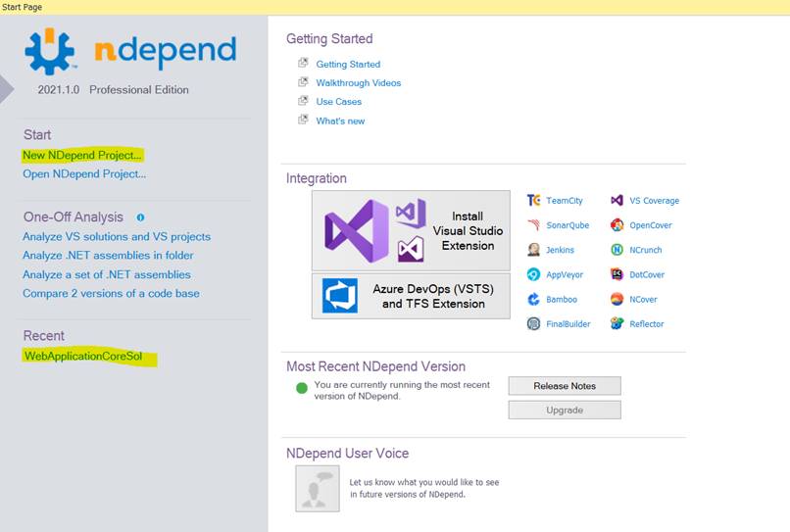Open the NCover link
Image resolution: width=790 pixels, height=532 pixels.
tap(643, 299)
